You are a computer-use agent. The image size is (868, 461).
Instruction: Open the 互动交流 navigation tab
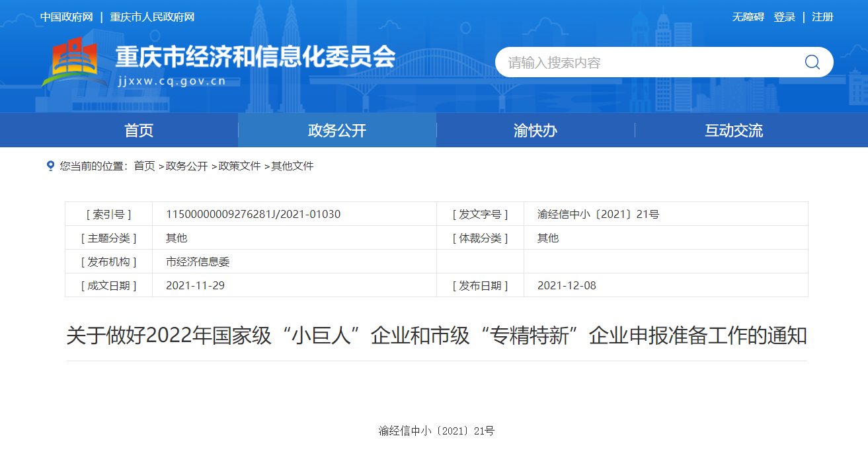pyautogui.click(x=734, y=131)
